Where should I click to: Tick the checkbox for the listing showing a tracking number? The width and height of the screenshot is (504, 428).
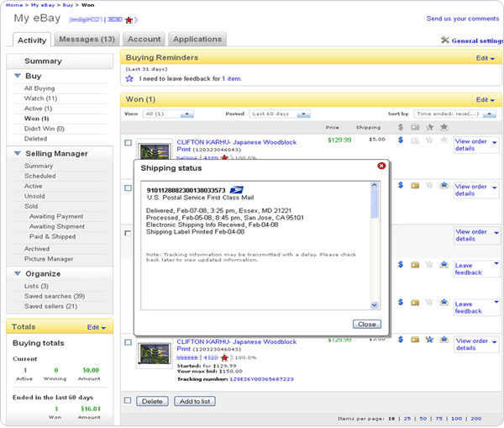128,342
